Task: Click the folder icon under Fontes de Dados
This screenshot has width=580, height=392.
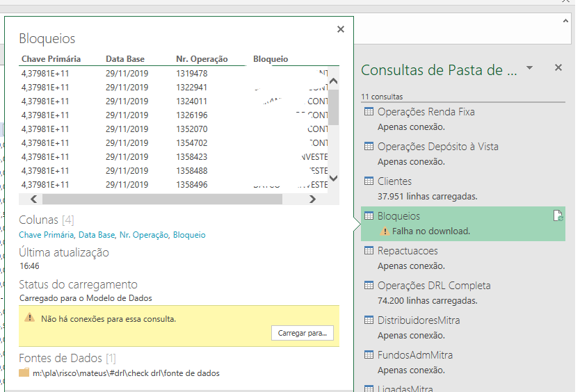Action: 24,373
